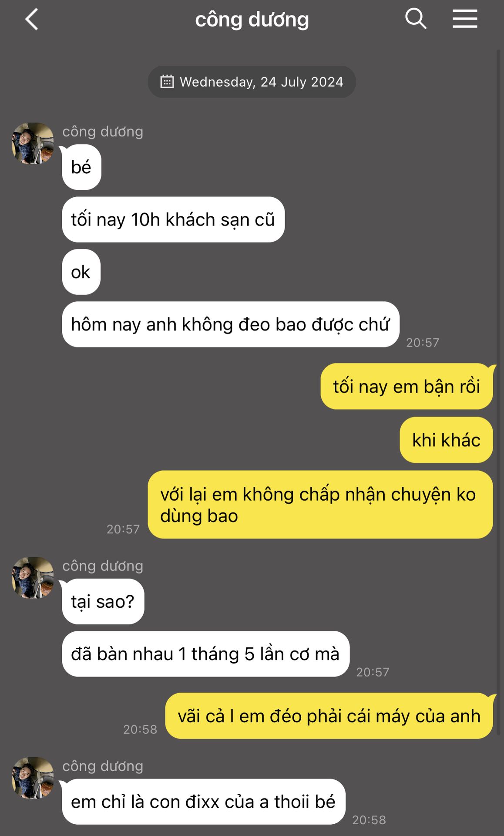Screen dimensions: 504x836
Task: Open công dương's avatar beside 'bé' message
Action: tap(33, 143)
